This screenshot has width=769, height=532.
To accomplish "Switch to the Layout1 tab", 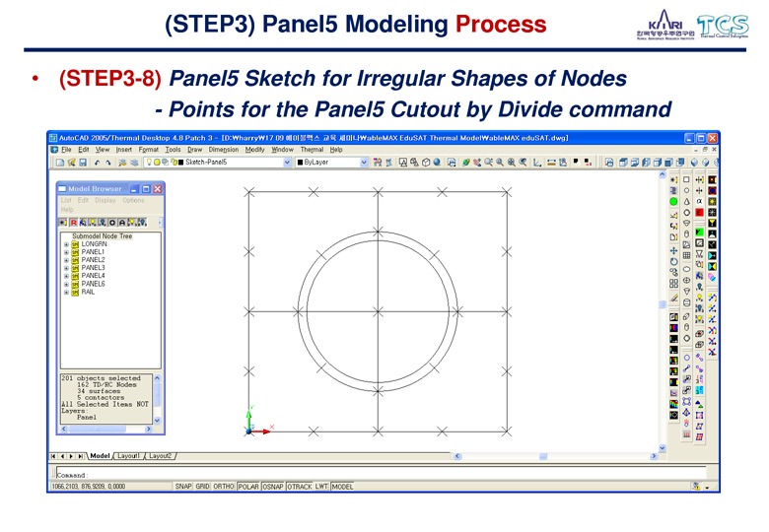I will click(128, 455).
